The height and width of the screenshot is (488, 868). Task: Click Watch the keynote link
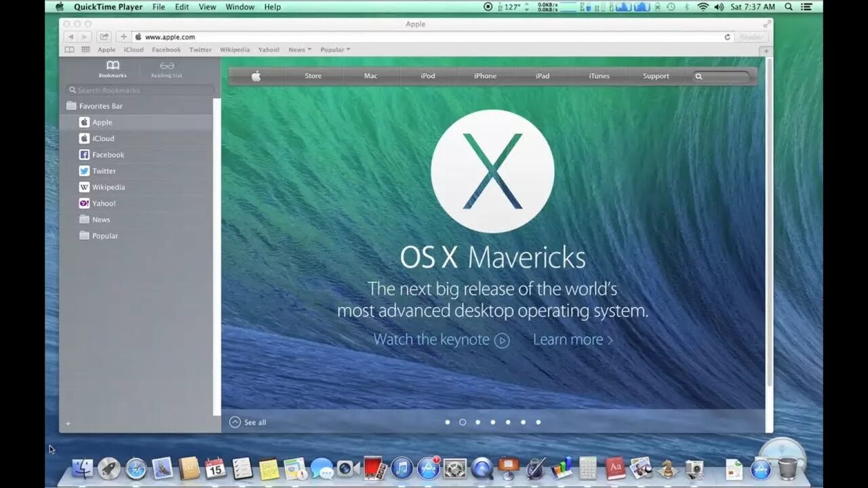(x=441, y=340)
